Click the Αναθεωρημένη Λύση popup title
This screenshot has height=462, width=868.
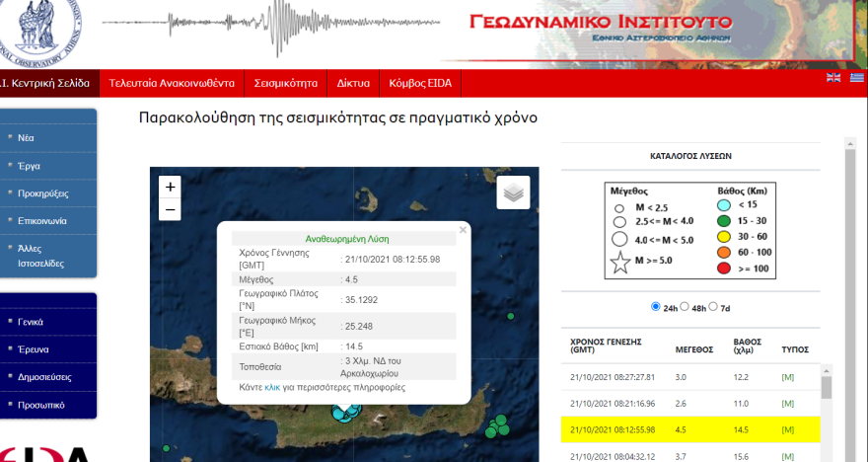coord(347,239)
